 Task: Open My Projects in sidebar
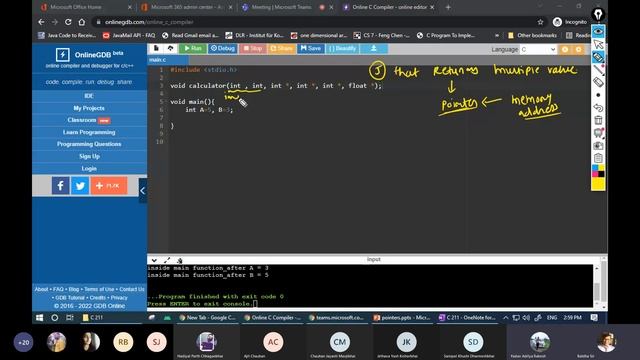pyautogui.click(x=89, y=108)
